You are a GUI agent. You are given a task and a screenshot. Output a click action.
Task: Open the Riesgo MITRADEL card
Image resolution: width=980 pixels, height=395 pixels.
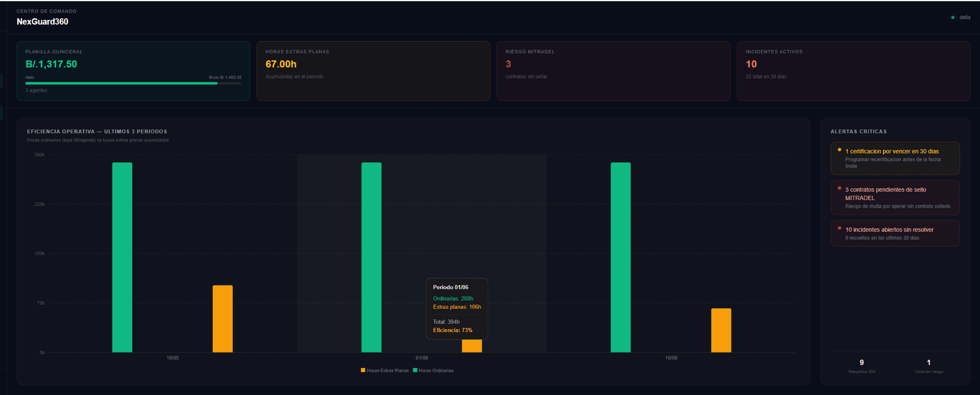coord(613,71)
